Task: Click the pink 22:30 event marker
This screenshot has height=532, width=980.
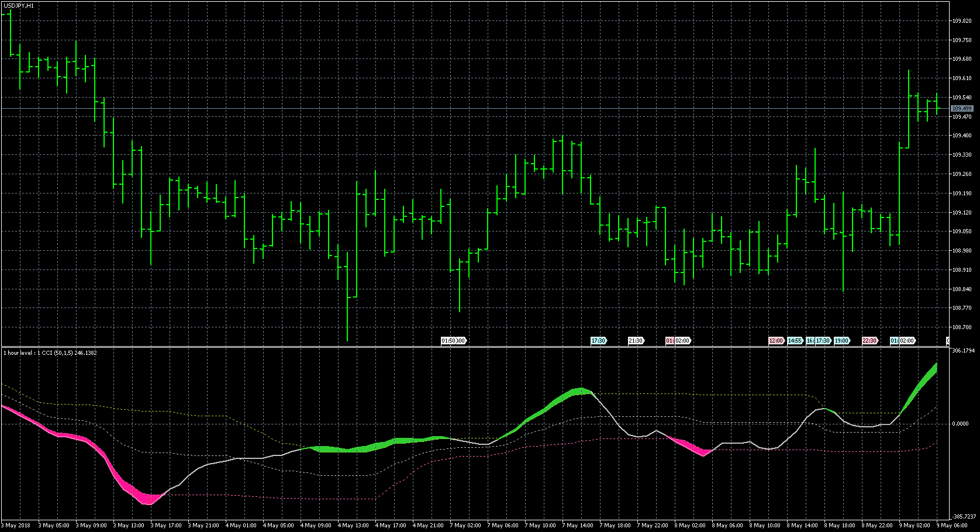Action: click(x=869, y=340)
